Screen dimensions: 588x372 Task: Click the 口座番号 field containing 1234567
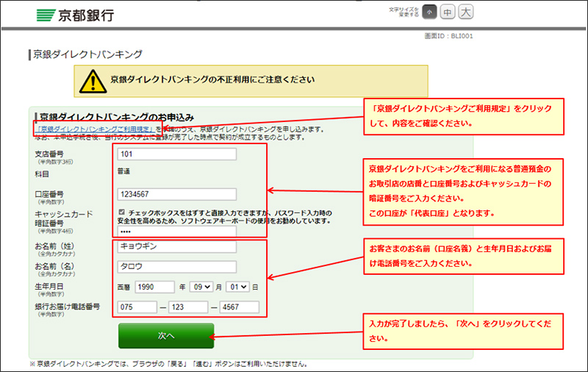point(176,194)
